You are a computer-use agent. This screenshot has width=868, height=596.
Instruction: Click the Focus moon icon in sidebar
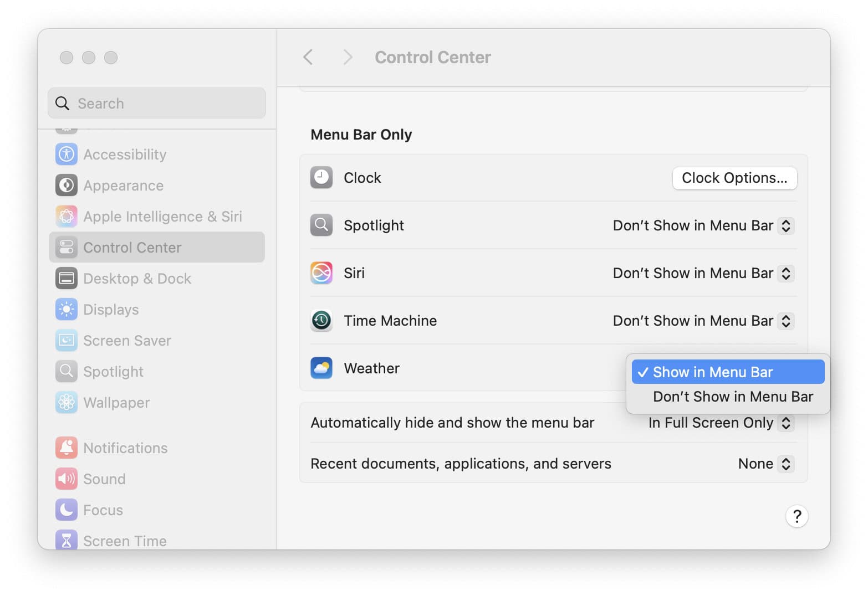(x=66, y=510)
